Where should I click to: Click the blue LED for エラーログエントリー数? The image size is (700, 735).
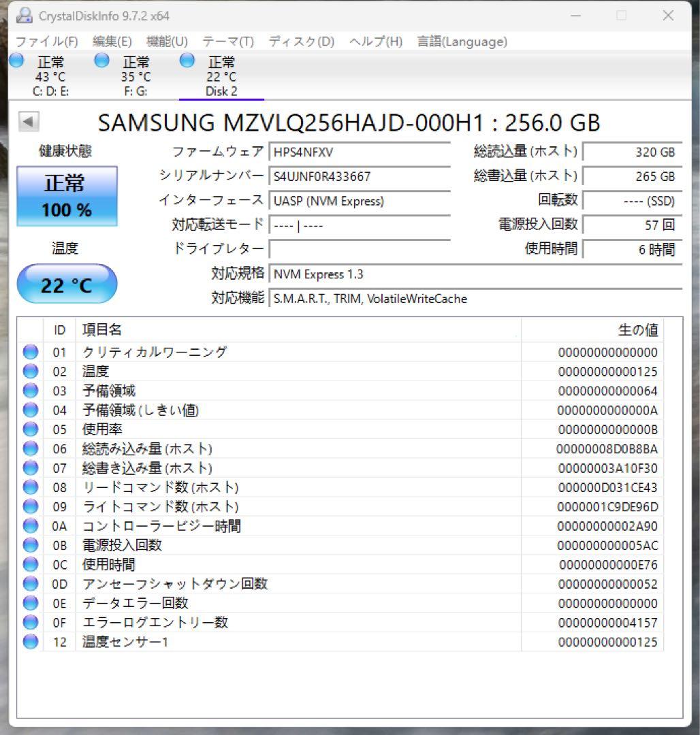30,621
